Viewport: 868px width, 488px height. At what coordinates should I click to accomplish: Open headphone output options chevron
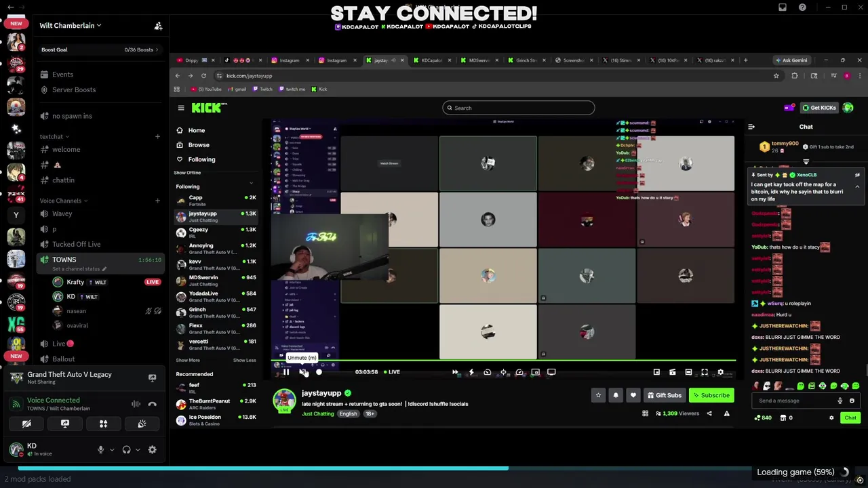138,449
